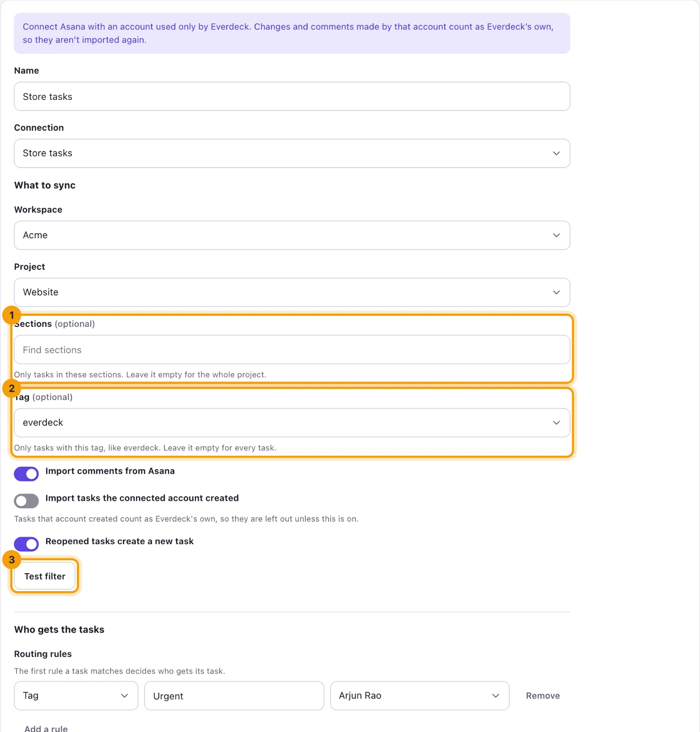This screenshot has height=732, width=700.
Task: Open the routing rule Tag type dropdown
Action: [76, 696]
